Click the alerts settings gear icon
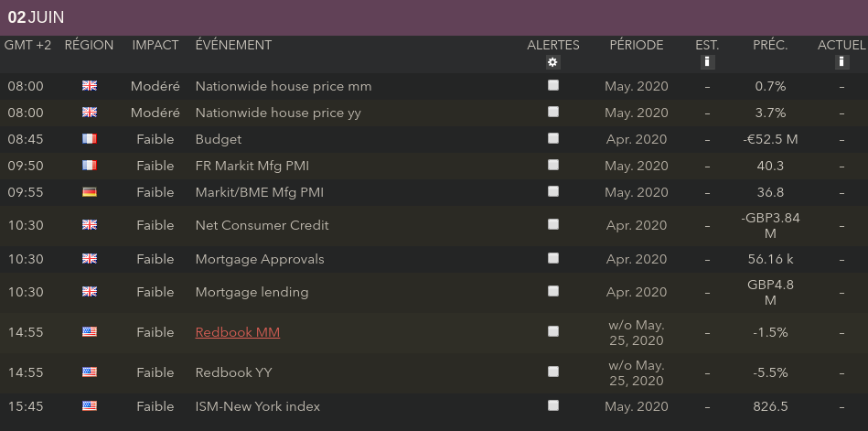 552,62
